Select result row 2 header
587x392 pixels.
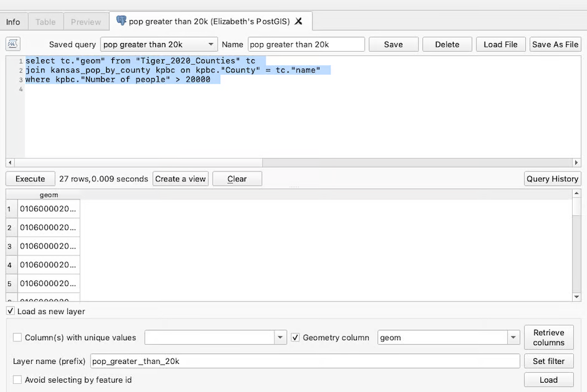(x=12, y=227)
